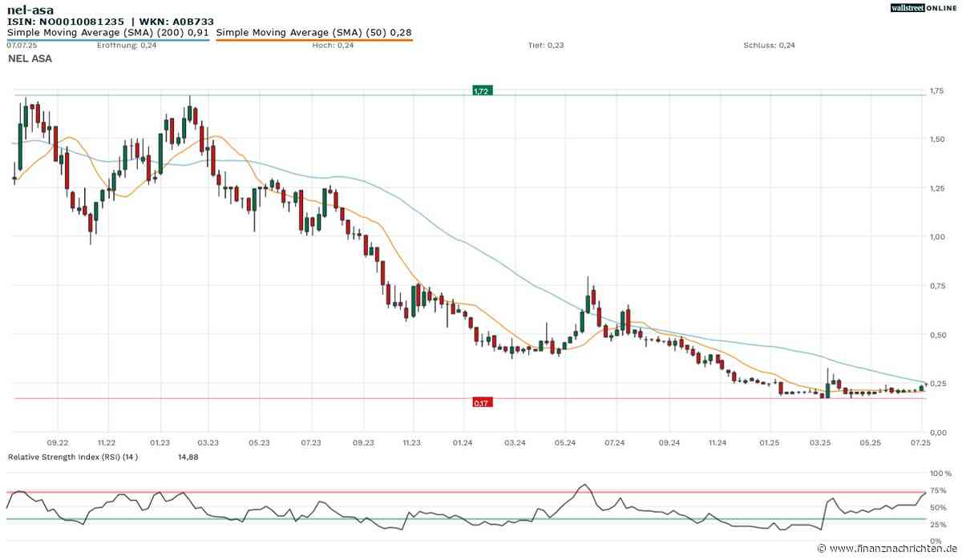Click the 09.22 date axis label

pos(58,442)
